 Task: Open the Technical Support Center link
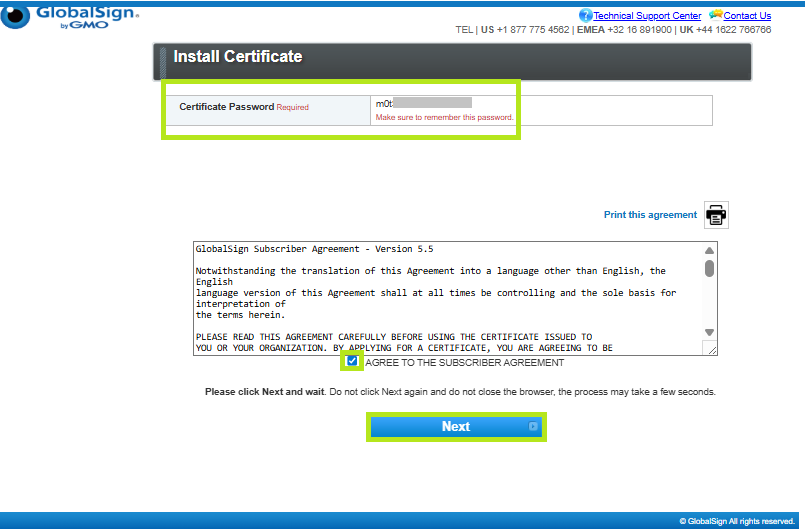point(647,16)
